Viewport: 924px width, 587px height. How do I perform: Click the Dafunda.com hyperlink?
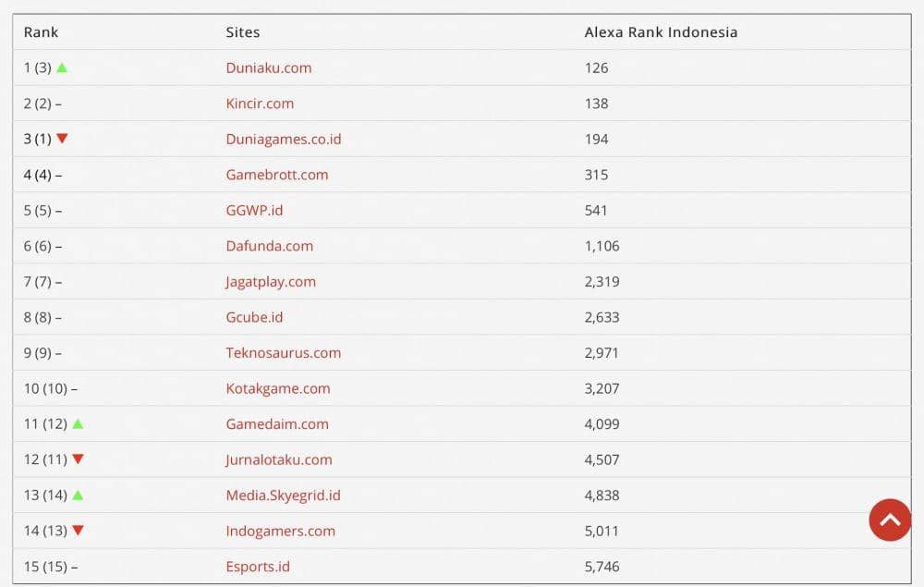(x=268, y=246)
